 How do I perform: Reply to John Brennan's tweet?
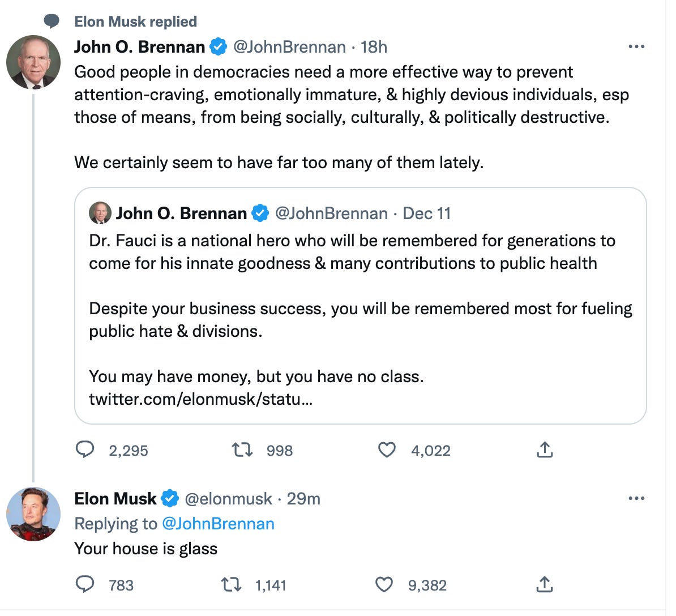pos(85,450)
